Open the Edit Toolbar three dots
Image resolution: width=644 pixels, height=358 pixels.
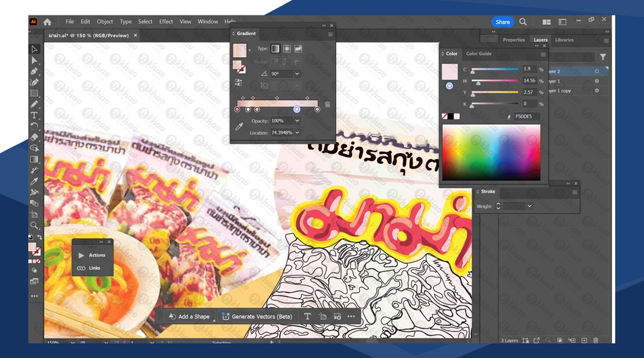34,296
